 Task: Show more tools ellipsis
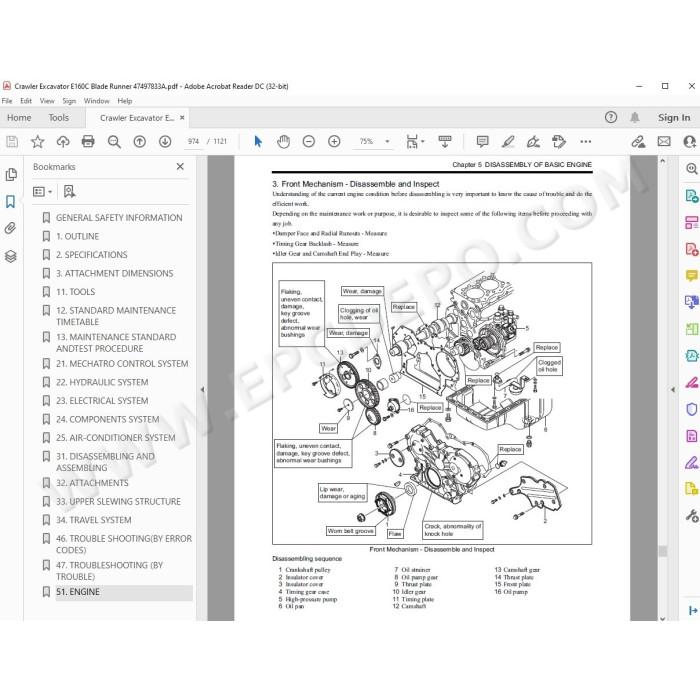coord(585,142)
